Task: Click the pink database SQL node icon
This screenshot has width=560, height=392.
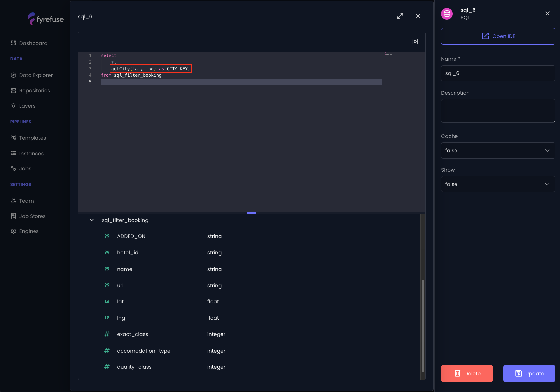Action: click(x=447, y=14)
